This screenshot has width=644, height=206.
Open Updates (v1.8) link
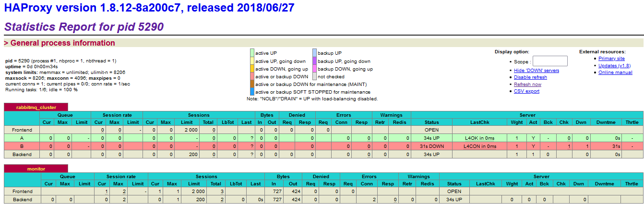coord(614,65)
